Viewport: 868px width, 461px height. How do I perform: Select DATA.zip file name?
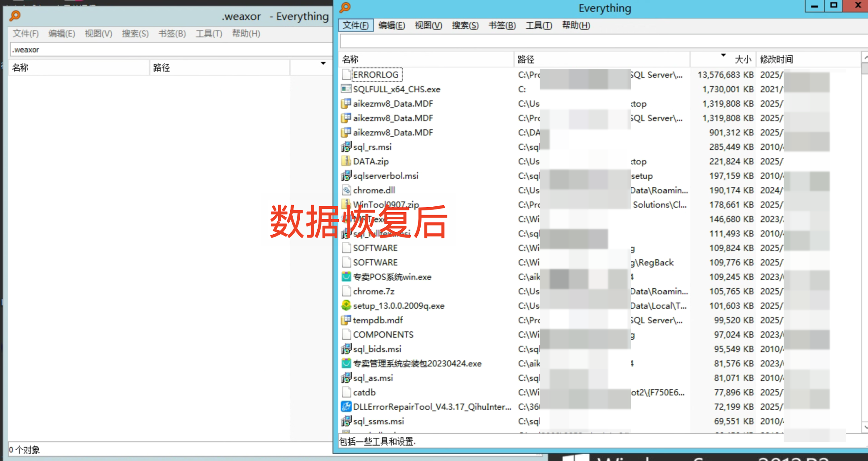(371, 161)
